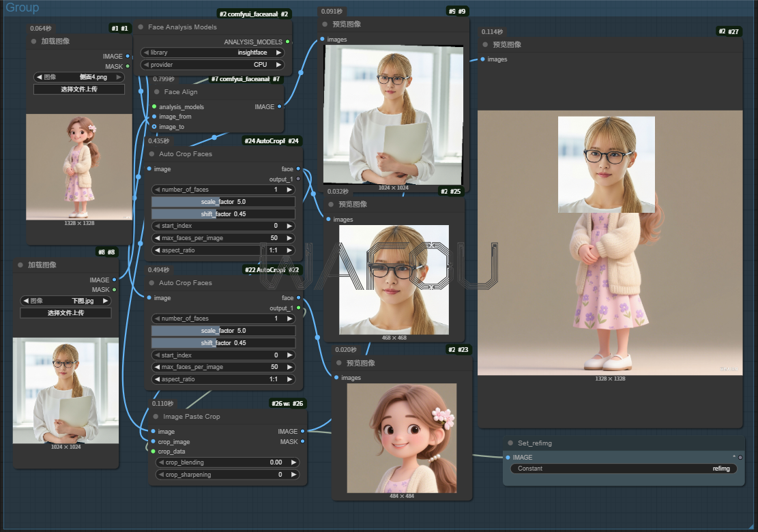
Task: Collapse the 1024 × 1024 预览图像 node
Action: pos(325,24)
